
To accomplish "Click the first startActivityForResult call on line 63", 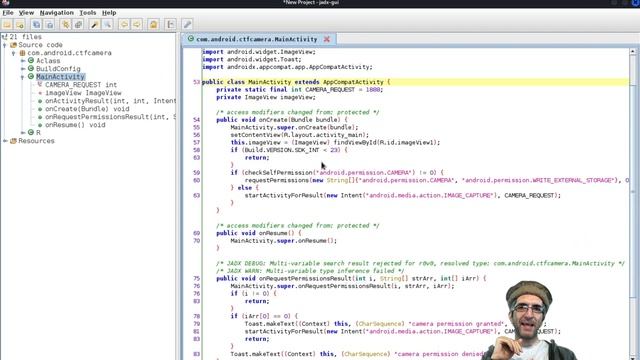I will (284, 196).
